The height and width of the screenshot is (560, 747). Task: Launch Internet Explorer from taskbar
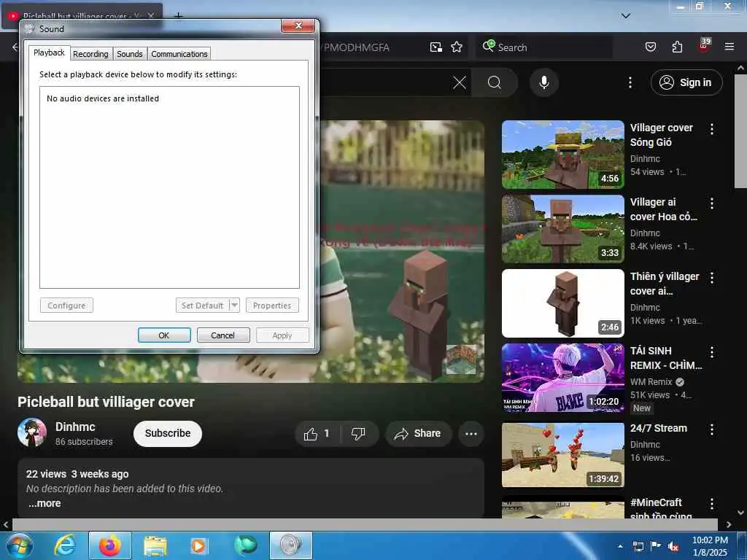(65, 545)
